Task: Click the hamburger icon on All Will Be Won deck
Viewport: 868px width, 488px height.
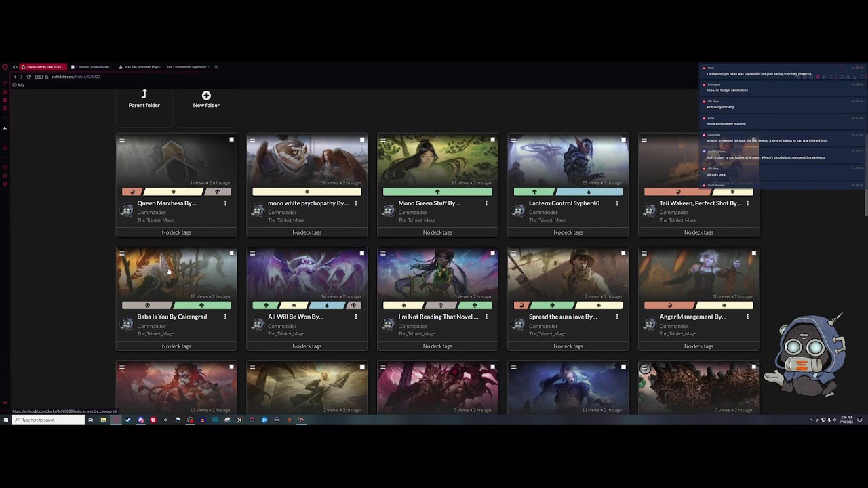Action: (x=252, y=253)
